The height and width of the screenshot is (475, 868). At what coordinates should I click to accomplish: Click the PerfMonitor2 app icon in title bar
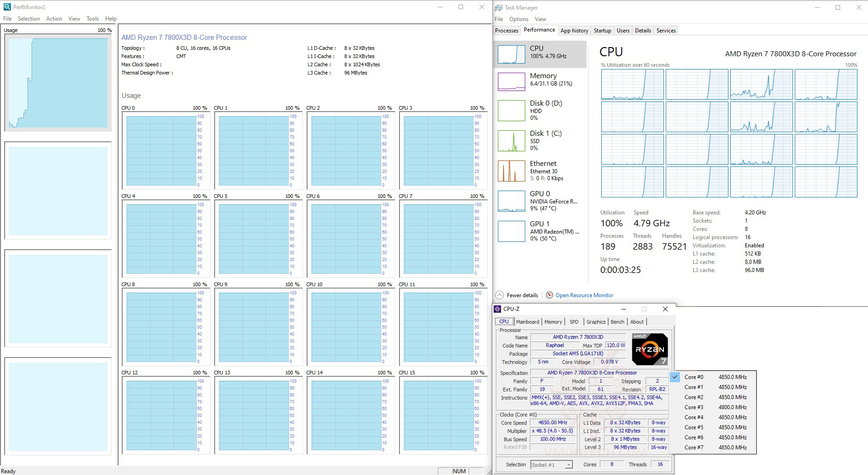(7, 7)
